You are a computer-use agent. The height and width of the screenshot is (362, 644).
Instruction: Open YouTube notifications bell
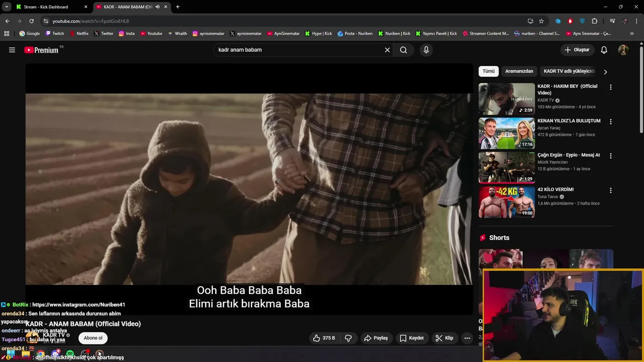click(604, 50)
